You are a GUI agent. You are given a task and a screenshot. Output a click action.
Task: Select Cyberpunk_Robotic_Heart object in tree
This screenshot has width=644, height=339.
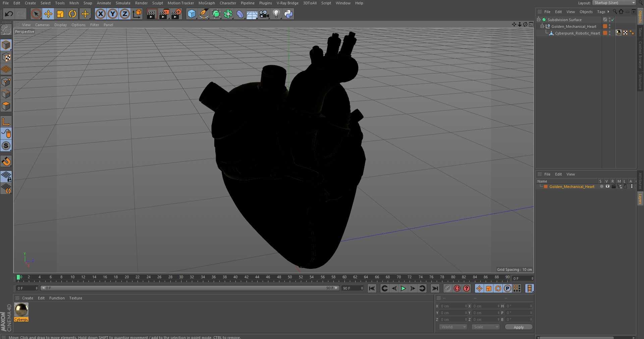click(577, 33)
